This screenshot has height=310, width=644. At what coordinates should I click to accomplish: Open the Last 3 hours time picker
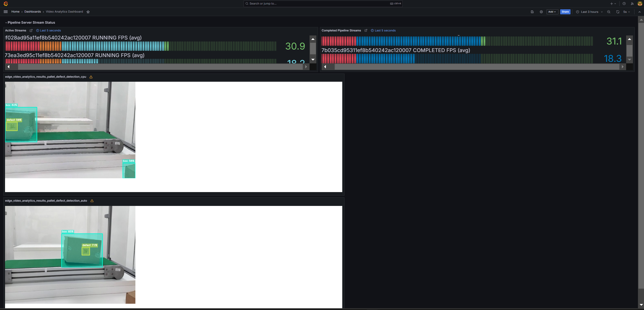[589, 12]
